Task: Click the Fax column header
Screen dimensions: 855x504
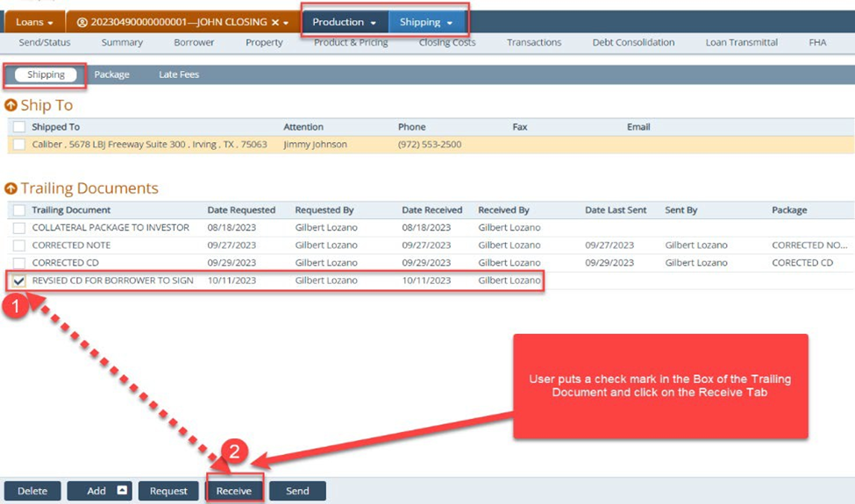Action: coord(520,126)
